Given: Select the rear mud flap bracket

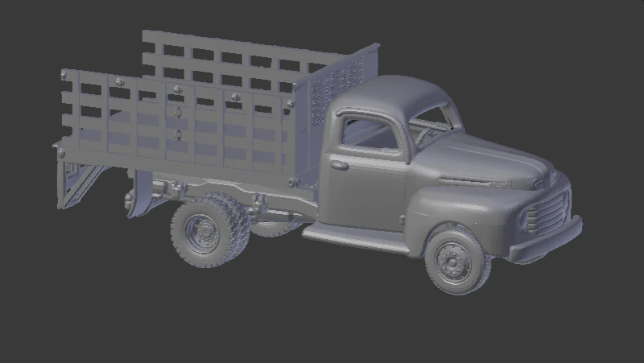Looking at the screenshot, I should [x=142, y=194].
